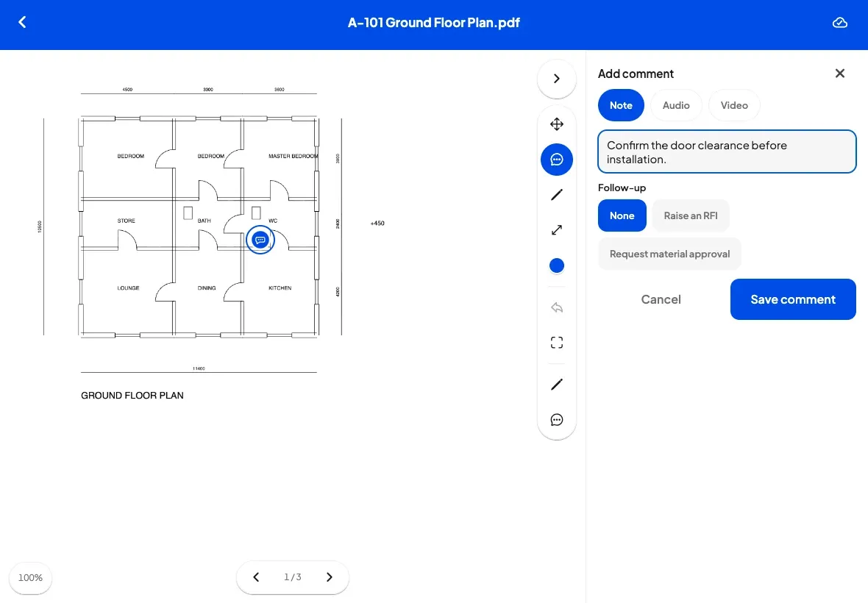Screen dimensions: 868x603
Task: Click the 1/3 page indicator
Action: pyautogui.click(x=292, y=577)
